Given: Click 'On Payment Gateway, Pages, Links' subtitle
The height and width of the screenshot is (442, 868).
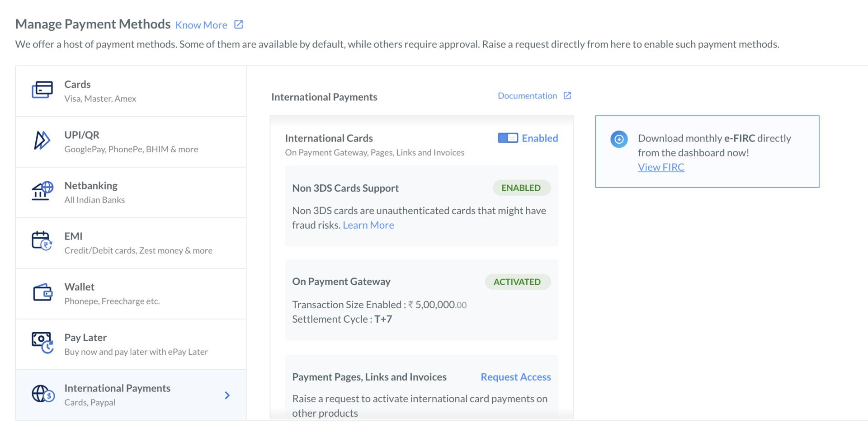Looking at the screenshot, I should pyautogui.click(x=374, y=153).
